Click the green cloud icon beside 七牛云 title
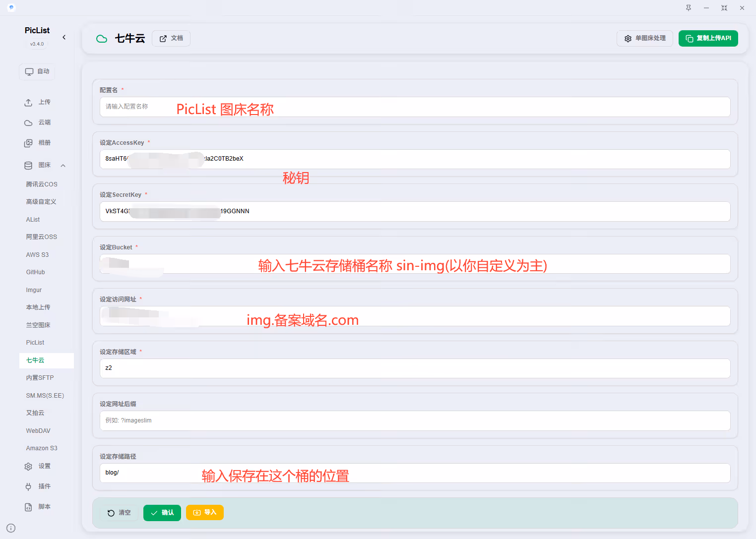The image size is (756, 539). click(x=102, y=39)
